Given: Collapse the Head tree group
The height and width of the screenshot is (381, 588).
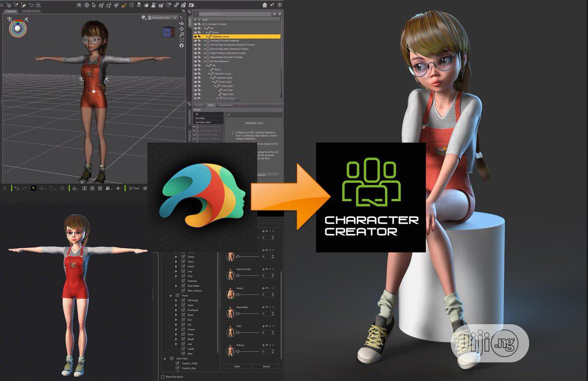Looking at the screenshot, I should coord(171,296).
